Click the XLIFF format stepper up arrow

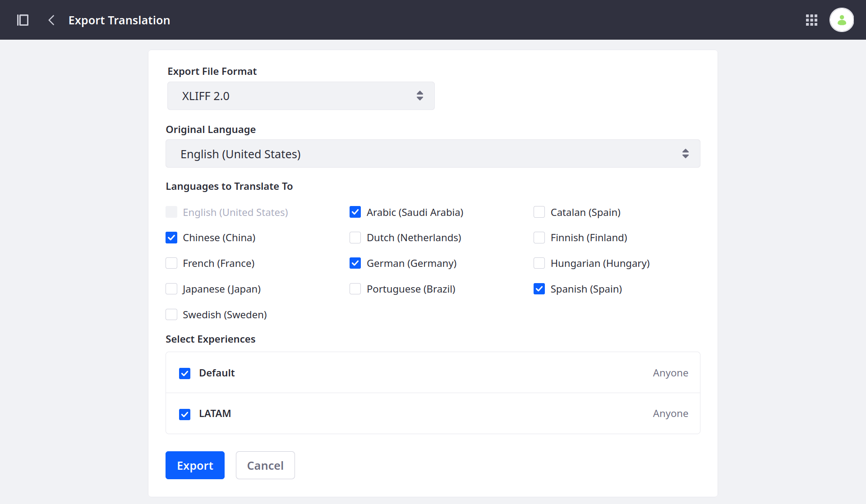(419, 93)
